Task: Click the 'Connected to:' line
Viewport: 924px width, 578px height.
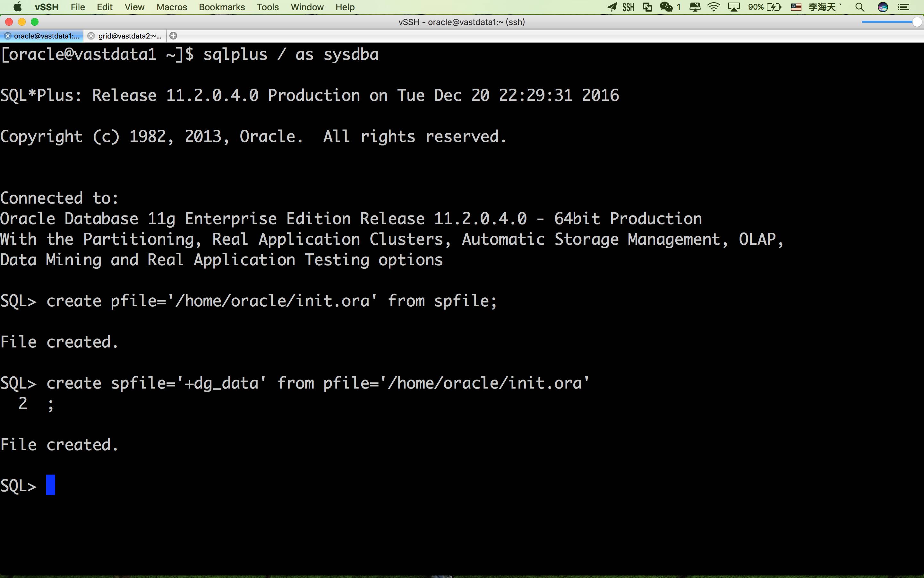Action: coord(59,198)
